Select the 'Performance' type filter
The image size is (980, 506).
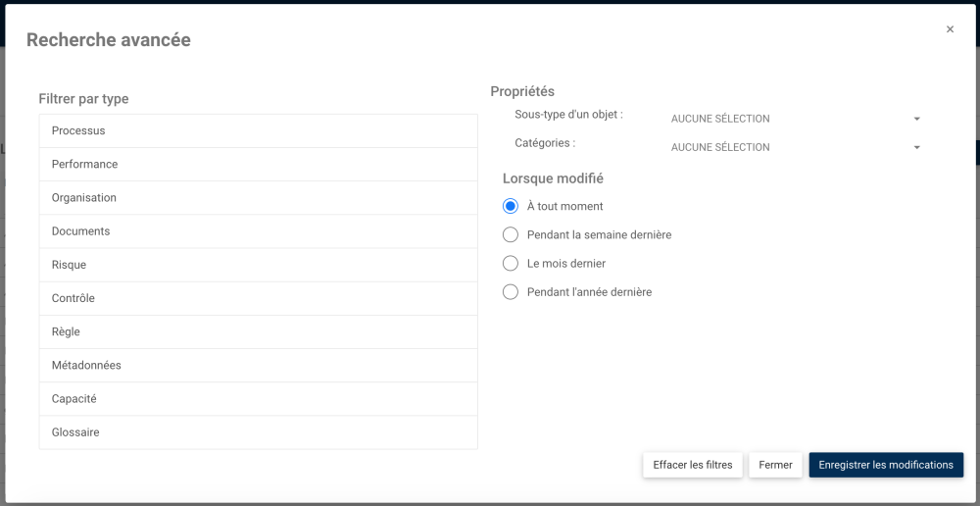258,165
